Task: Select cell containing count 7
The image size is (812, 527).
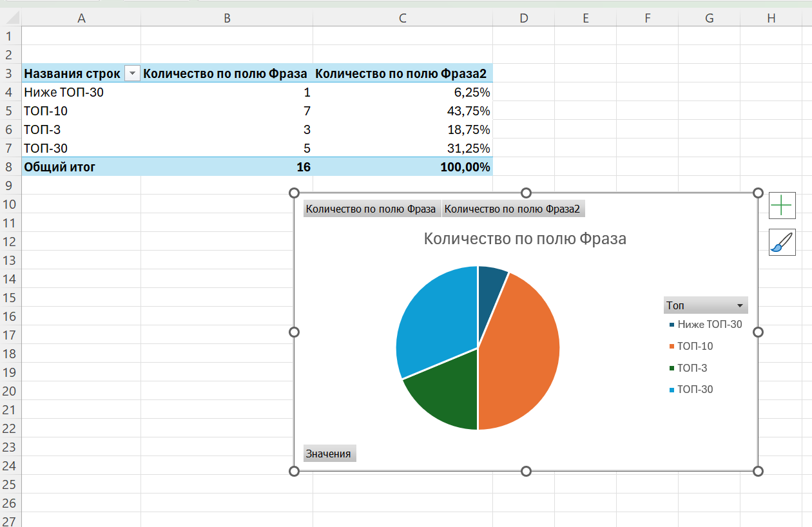Action: click(227, 111)
